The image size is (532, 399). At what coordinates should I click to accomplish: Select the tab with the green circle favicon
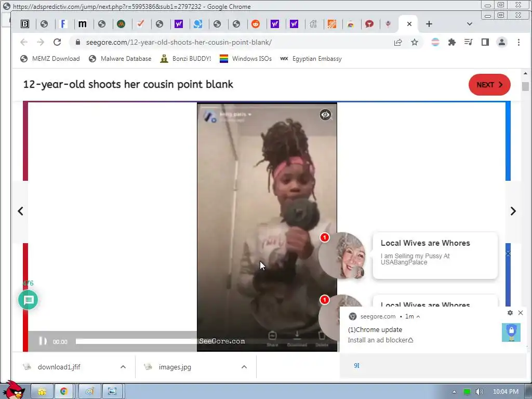(121, 24)
